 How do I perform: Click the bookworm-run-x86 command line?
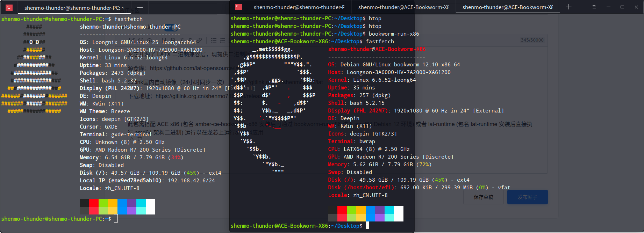(325, 34)
